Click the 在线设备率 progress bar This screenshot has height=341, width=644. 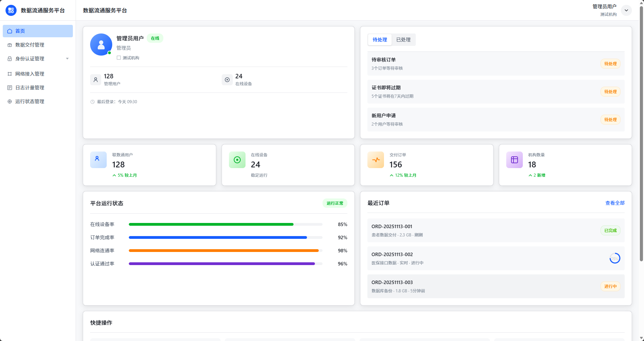tap(224, 224)
